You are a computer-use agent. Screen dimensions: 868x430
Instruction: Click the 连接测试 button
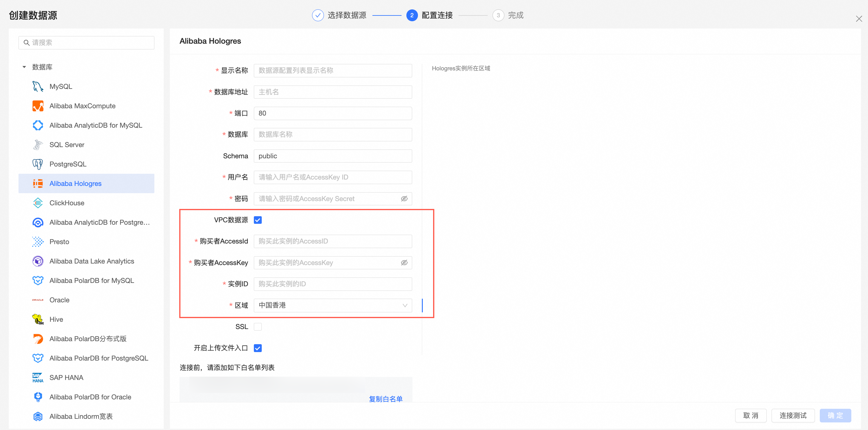coord(792,415)
